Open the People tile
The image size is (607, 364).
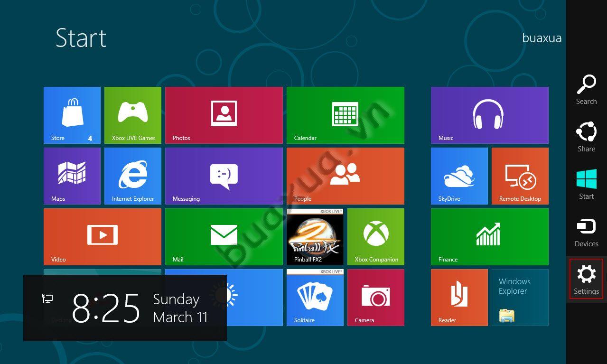coord(346,176)
